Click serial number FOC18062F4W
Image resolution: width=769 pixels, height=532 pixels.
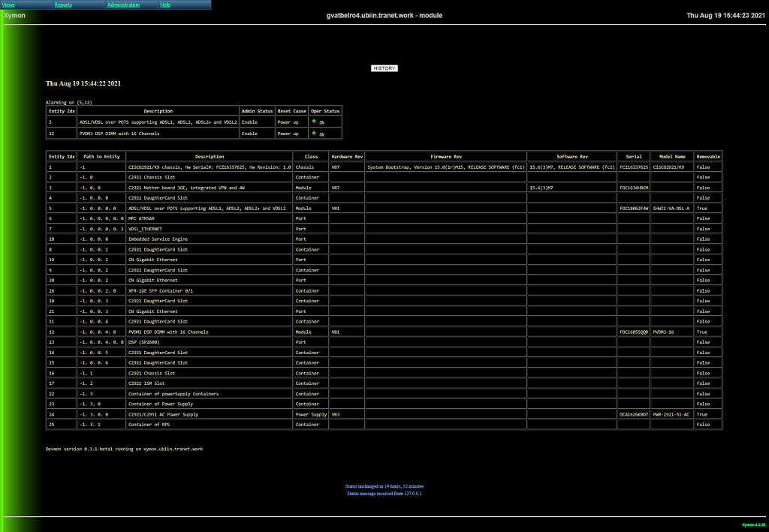click(x=634, y=208)
